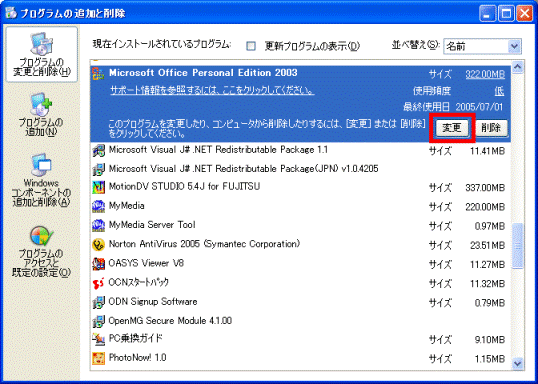Select PC乗換ガイド entry
Viewport: 538px width, 384px height.
pos(136,339)
